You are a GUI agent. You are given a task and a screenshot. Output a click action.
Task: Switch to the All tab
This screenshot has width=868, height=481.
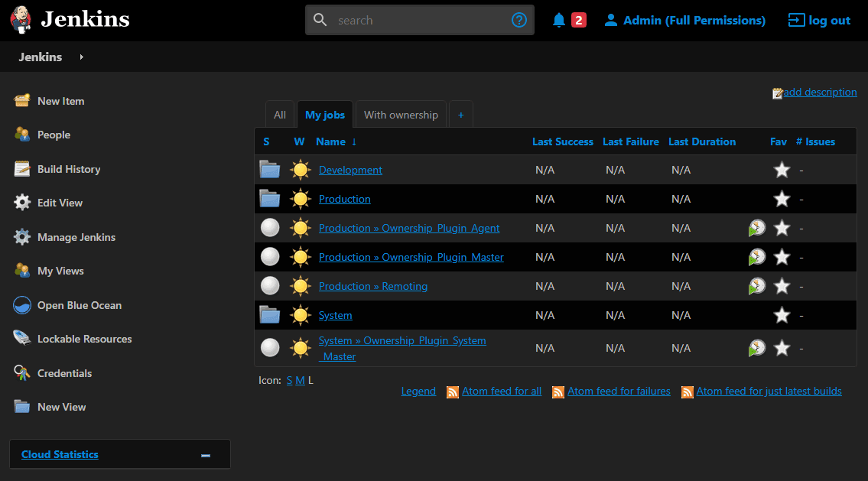pos(280,113)
